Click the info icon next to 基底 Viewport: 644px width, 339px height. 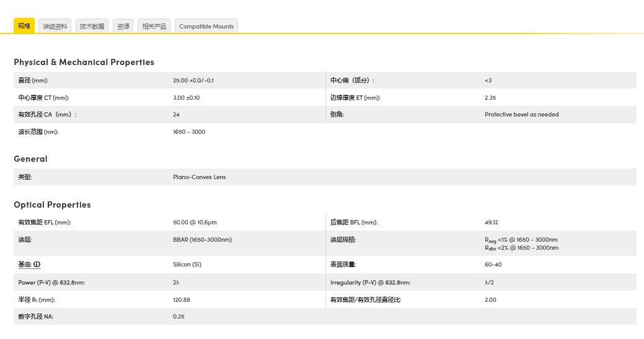[37, 265]
